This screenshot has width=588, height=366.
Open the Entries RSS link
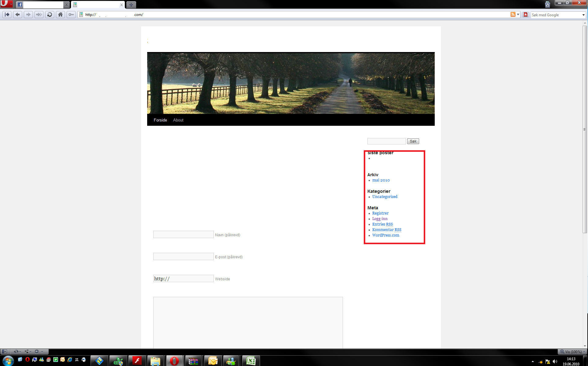click(x=382, y=224)
